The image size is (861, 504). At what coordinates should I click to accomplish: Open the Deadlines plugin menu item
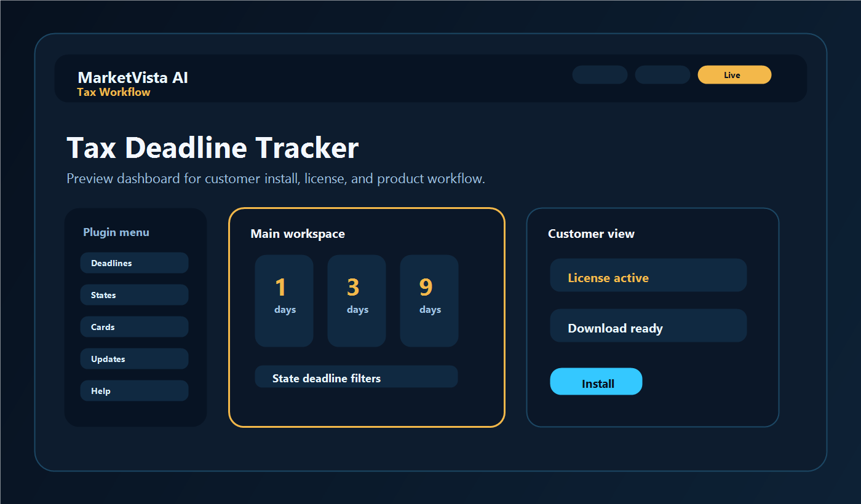pos(134,263)
